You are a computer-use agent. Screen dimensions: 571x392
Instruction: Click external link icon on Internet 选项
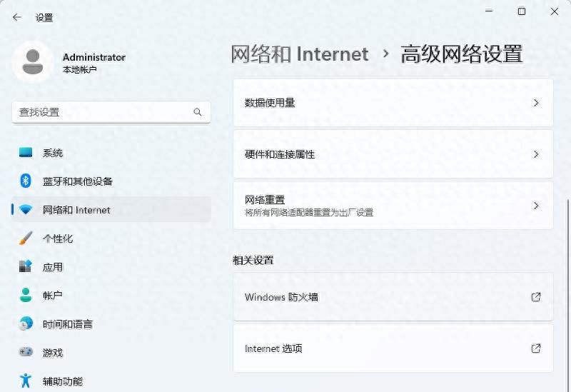tap(536, 348)
